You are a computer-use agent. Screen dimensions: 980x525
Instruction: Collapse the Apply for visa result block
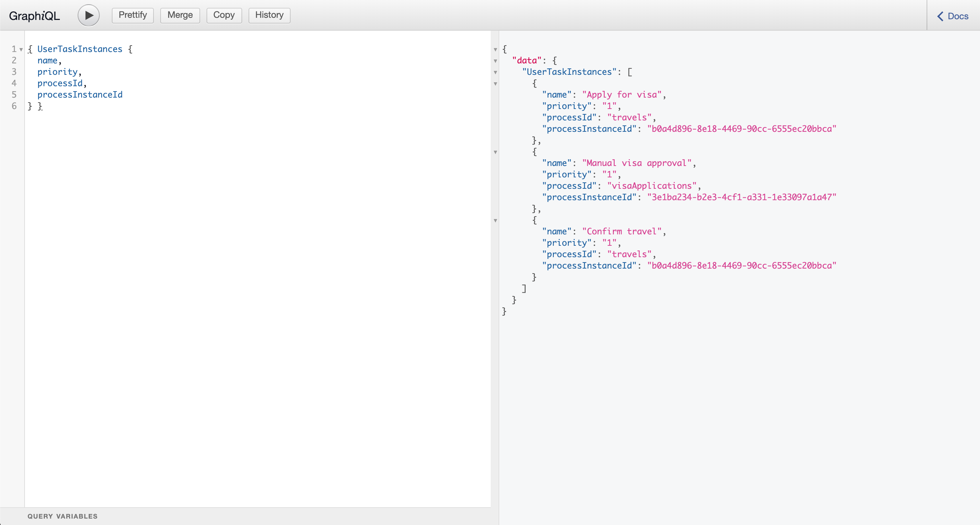(x=495, y=84)
